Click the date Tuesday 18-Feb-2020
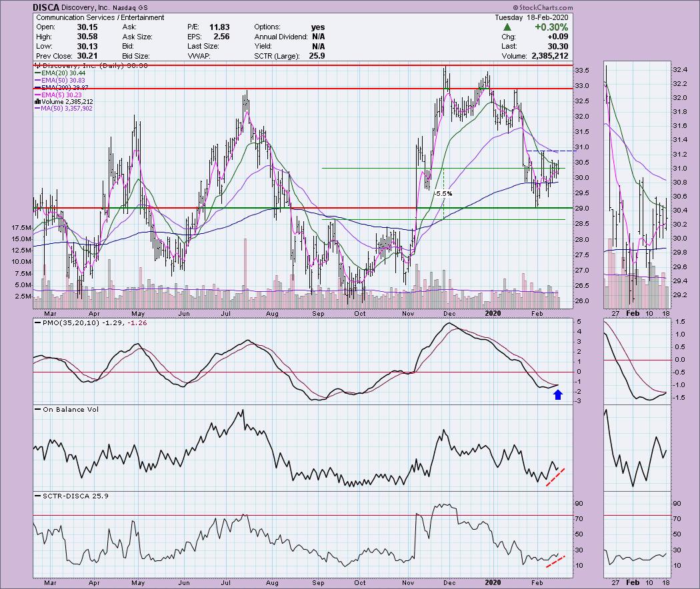Image resolution: width=700 pixels, height=589 pixels. tap(531, 17)
